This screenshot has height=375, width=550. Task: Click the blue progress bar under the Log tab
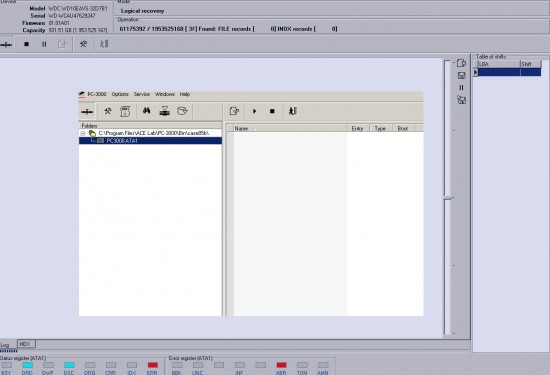click(9, 351)
